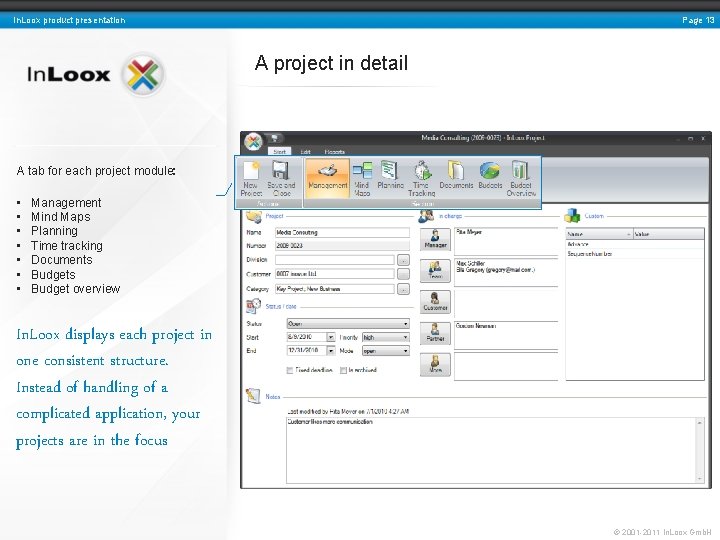Click the Save and Close ribbon icon
720x540 pixels.
point(281,179)
